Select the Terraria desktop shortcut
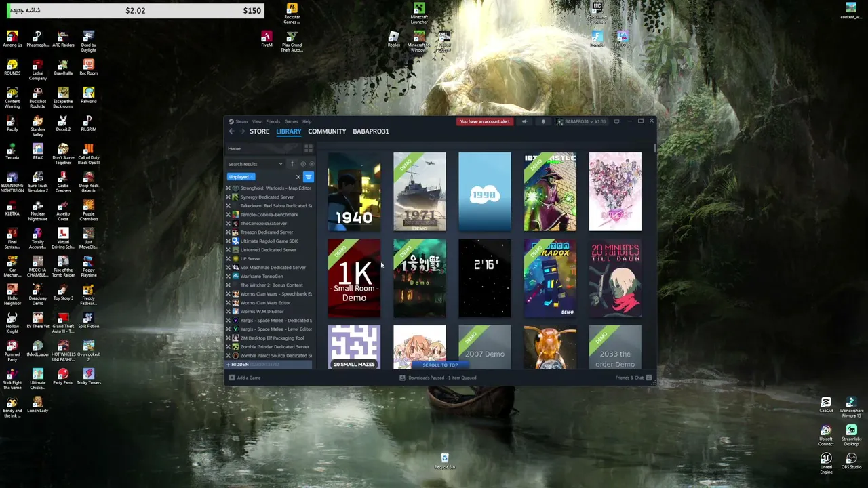The image size is (868, 488). (12, 151)
